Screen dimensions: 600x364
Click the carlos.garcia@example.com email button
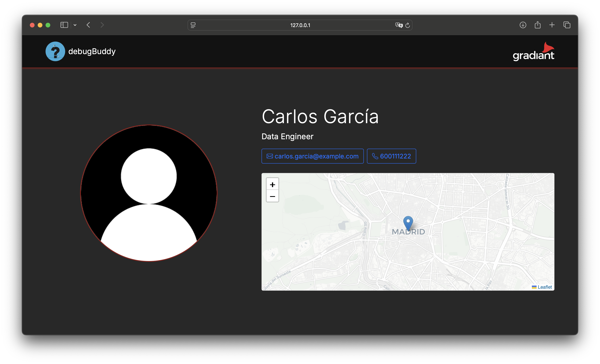(x=312, y=156)
